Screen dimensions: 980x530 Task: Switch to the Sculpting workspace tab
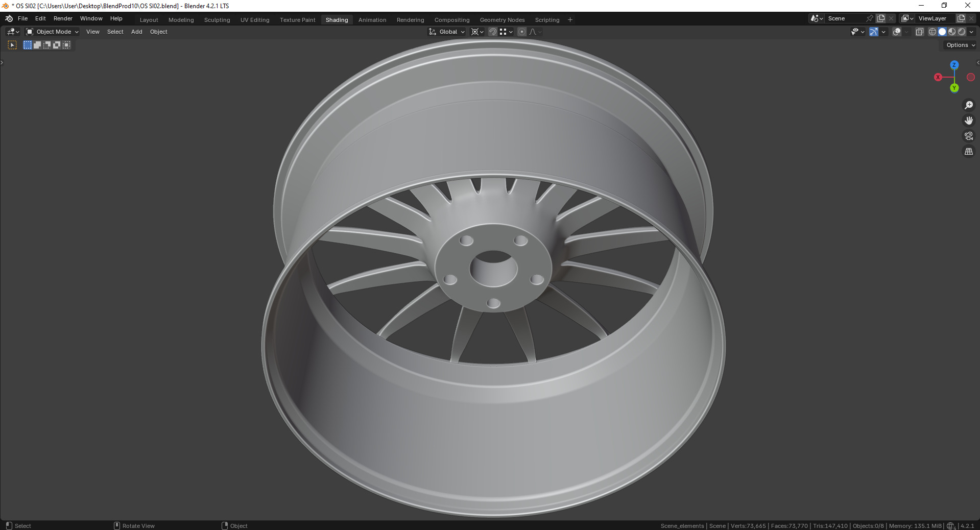pos(217,20)
